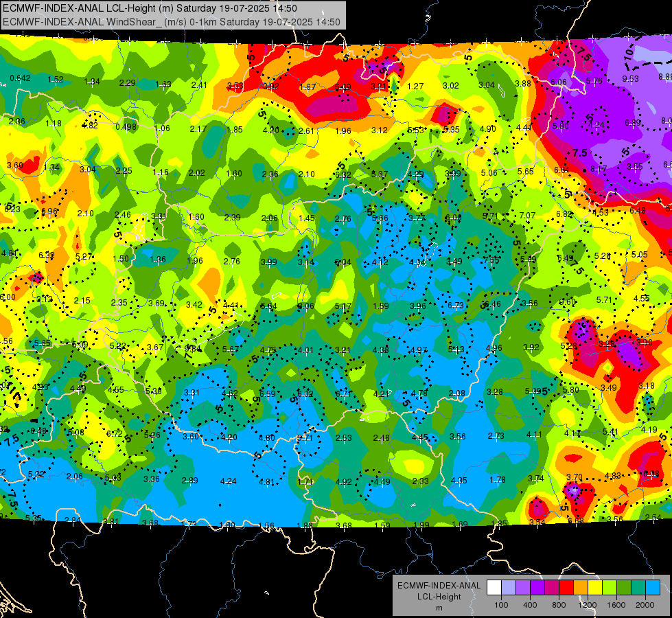
Task: Click the WindShear 0-1km header line
Action: pyautogui.click(x=172, y=22)
